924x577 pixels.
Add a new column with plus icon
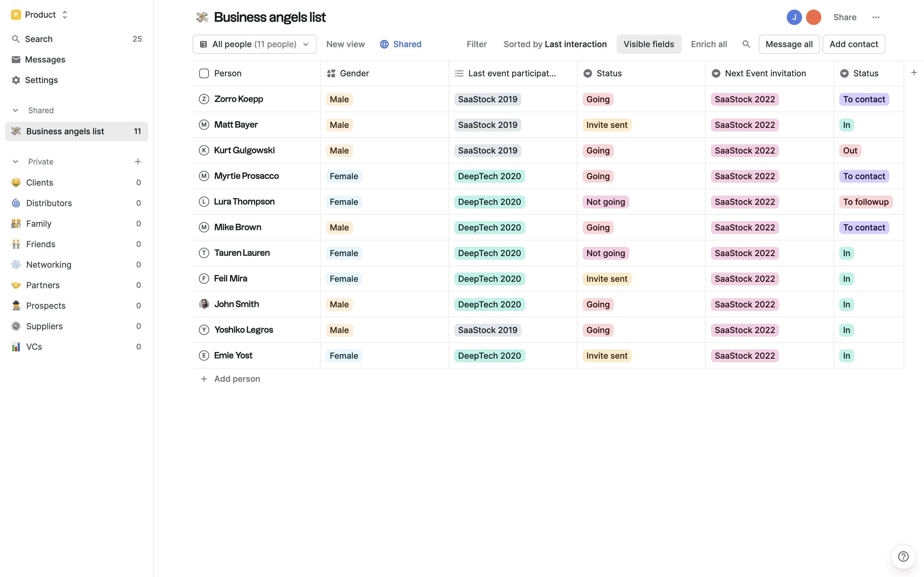click(x=914, y=72)
